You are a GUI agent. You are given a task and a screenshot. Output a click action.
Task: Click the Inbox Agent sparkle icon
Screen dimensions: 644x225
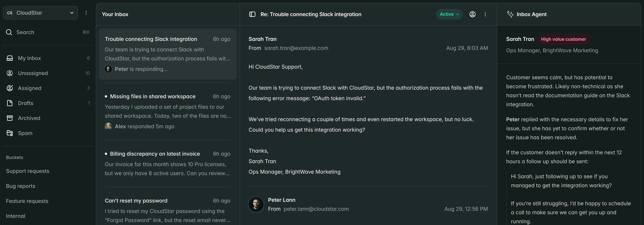510,14
